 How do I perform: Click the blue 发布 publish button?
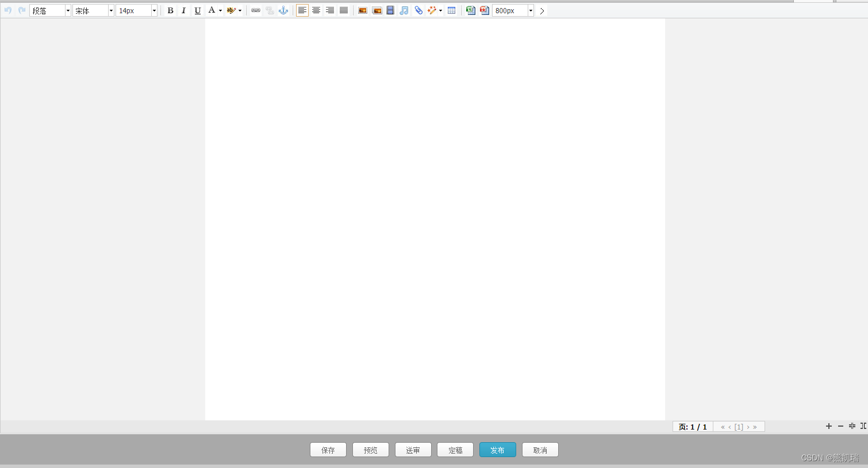498,450
